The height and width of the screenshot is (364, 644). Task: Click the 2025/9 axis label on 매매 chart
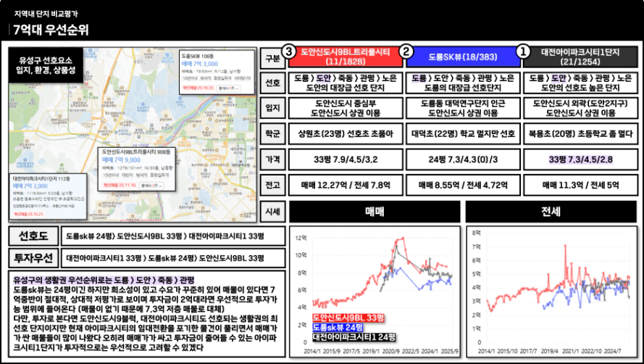pos(450,352)
